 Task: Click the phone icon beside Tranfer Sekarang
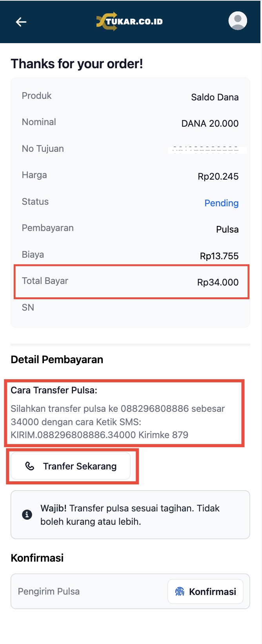coord(30,466)
